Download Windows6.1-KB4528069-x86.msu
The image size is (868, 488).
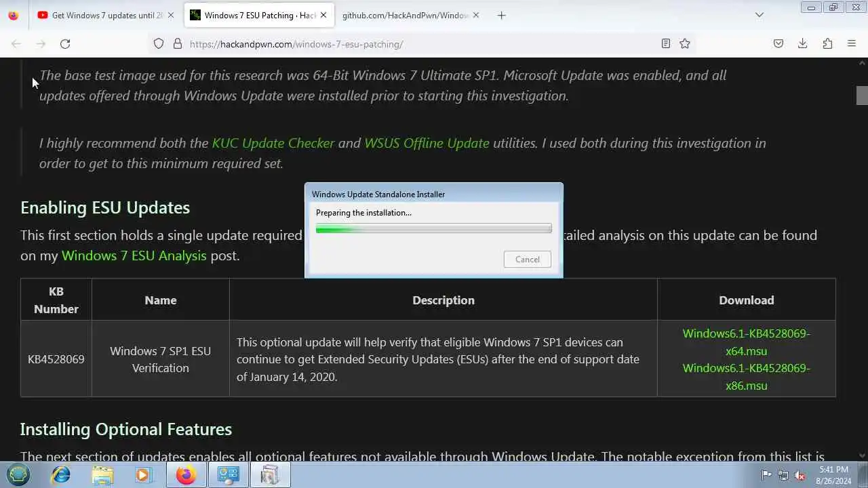[746, 377]
